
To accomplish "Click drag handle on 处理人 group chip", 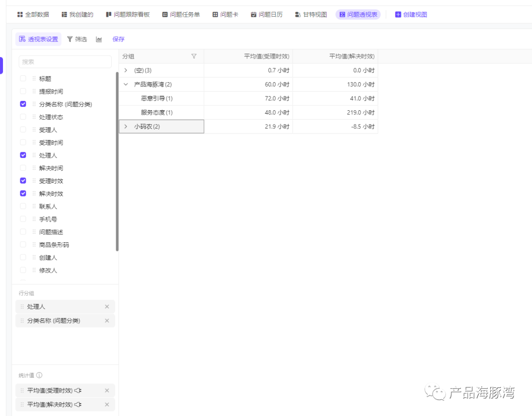I will (x=22, y=307).
